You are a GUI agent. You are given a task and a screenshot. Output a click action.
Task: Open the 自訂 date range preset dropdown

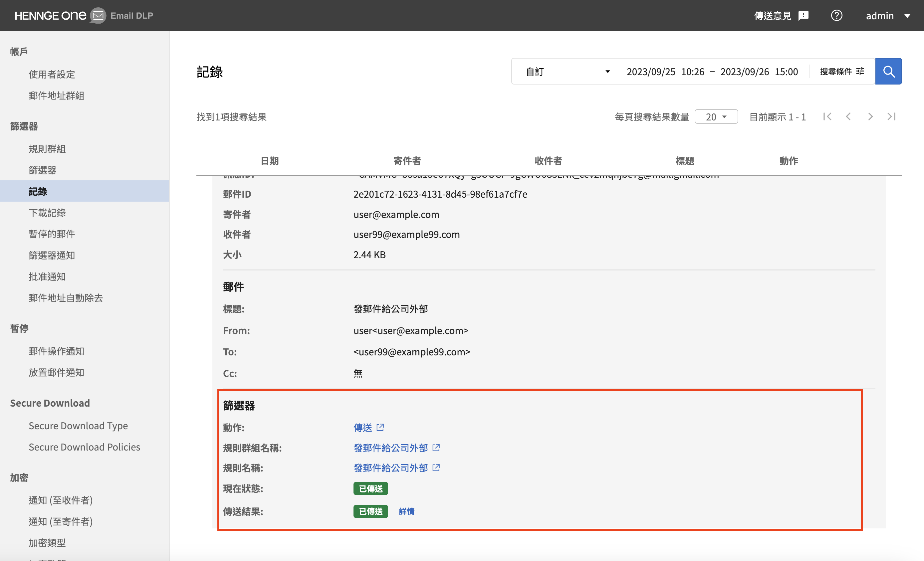(568, 71)
